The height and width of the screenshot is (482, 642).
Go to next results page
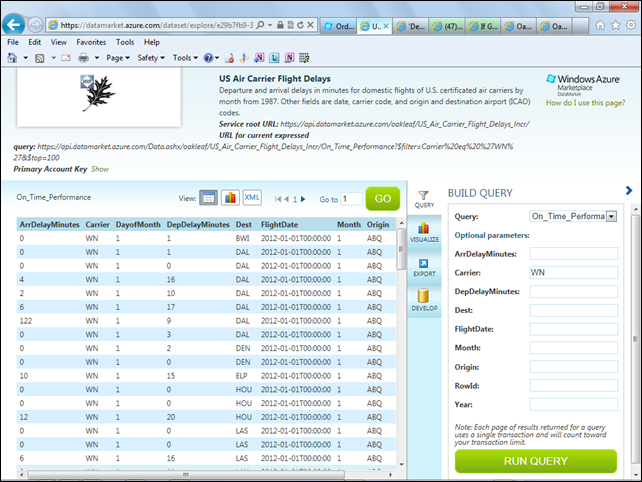click(303, 199)
